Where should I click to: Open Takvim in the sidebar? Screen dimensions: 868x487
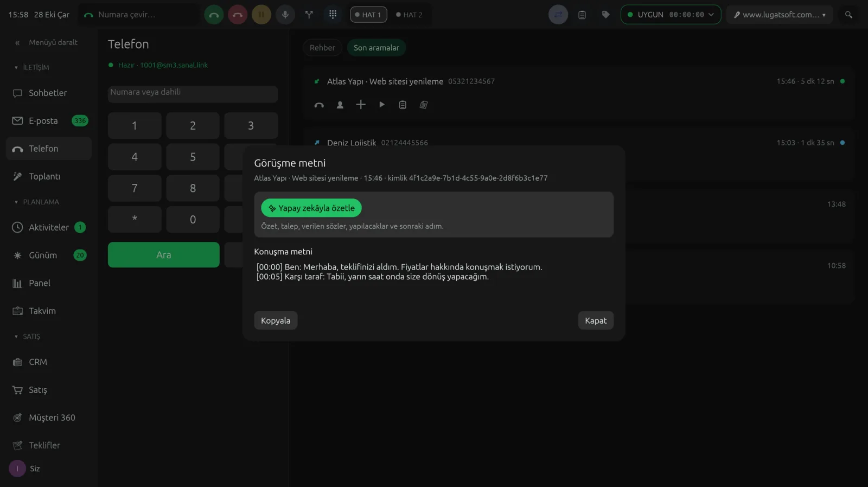pos(49,311)
